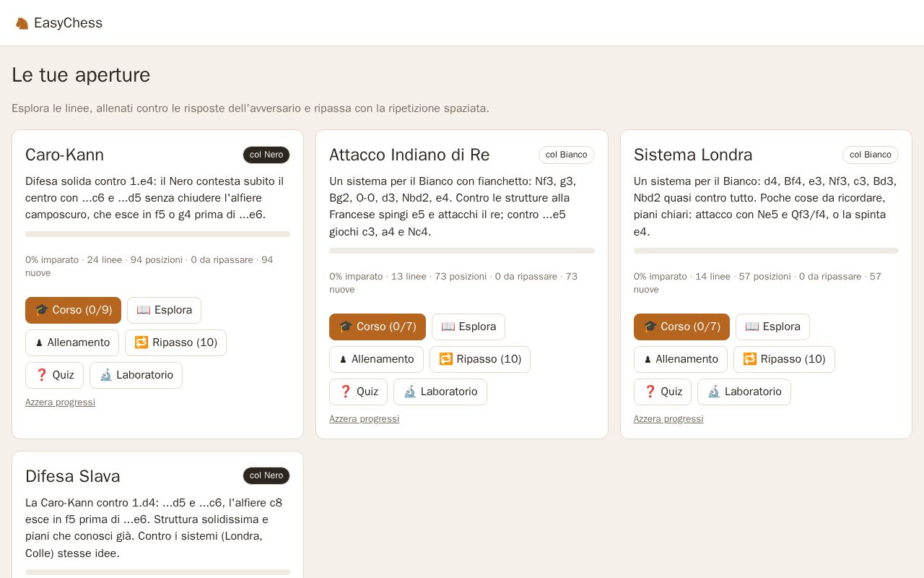Click the col Nero badge on Caro-Kann
This screenshot has width=924, height=578.
tap(266, 155)
